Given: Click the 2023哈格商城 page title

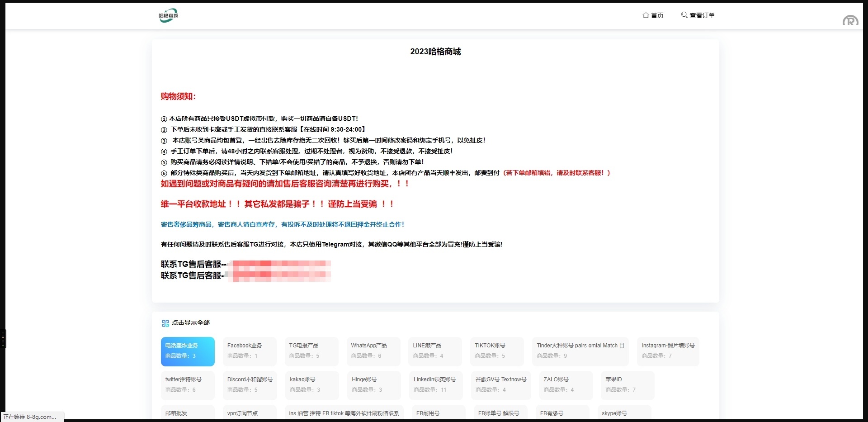Looking at the screenshot, I should click(x=435, y=52).
